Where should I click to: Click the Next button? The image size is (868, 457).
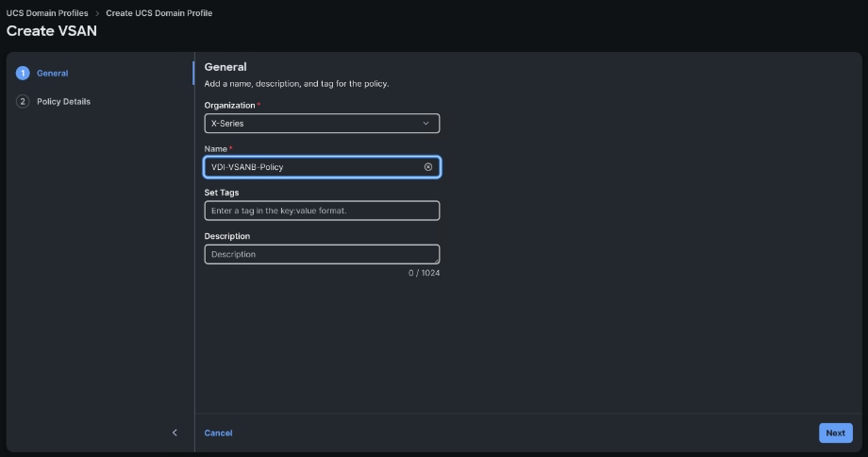[835, 432]
